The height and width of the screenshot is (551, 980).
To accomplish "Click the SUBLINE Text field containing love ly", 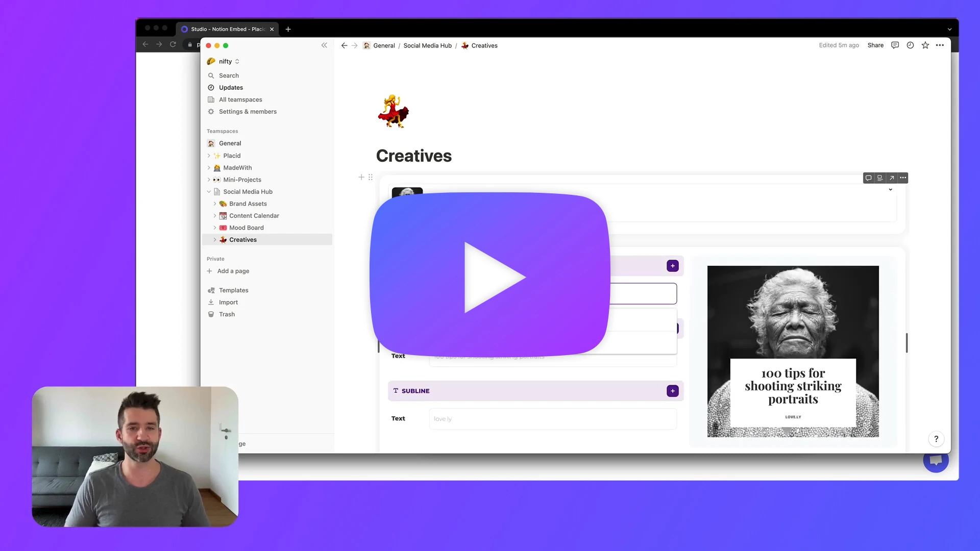I will [553, 419].
